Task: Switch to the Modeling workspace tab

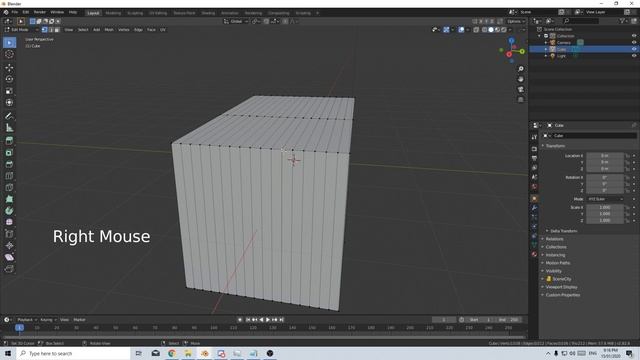Action: coord(113,13)
